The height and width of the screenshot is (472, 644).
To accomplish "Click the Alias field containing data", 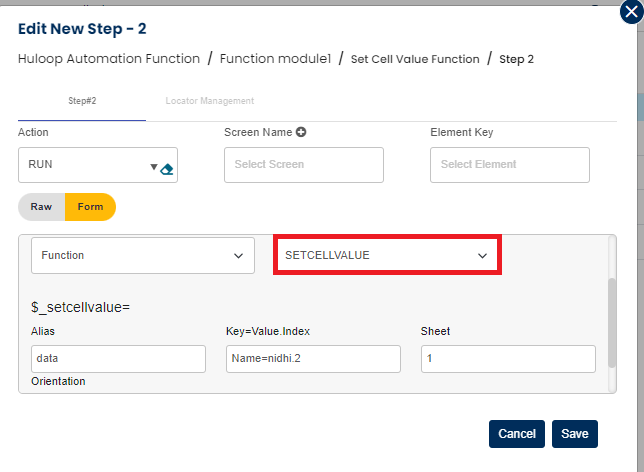I will tap(118, 358).
